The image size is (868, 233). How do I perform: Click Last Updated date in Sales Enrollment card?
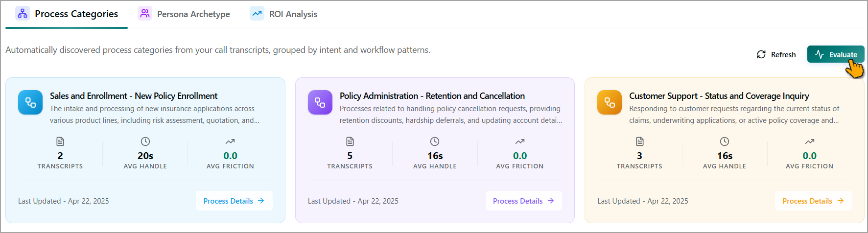[x=64, y=201]
